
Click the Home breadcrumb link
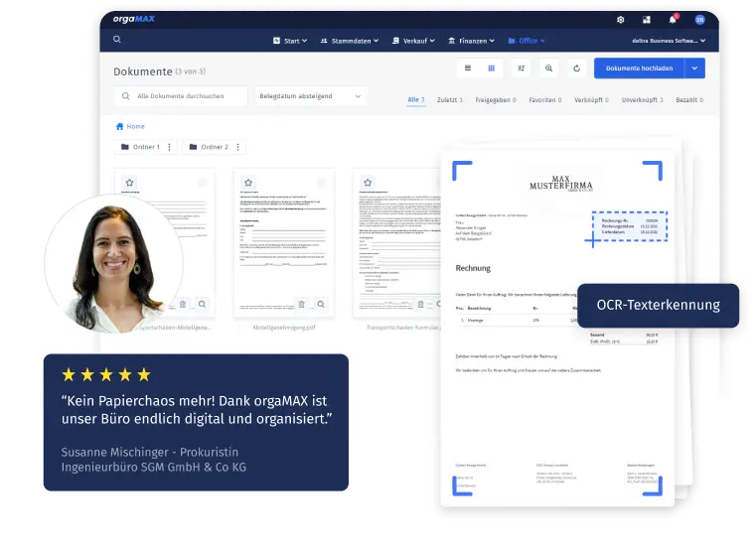135,126
